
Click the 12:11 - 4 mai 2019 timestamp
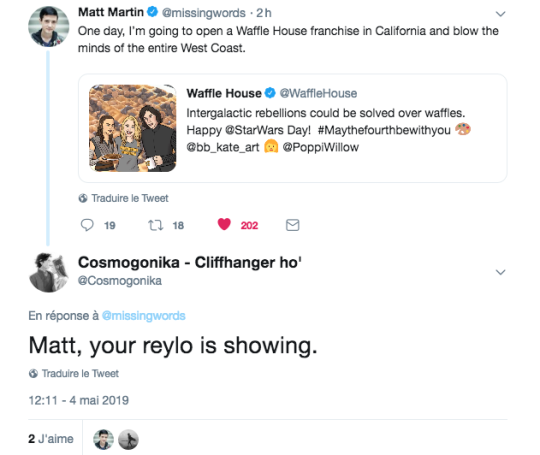tap(79, 400)
